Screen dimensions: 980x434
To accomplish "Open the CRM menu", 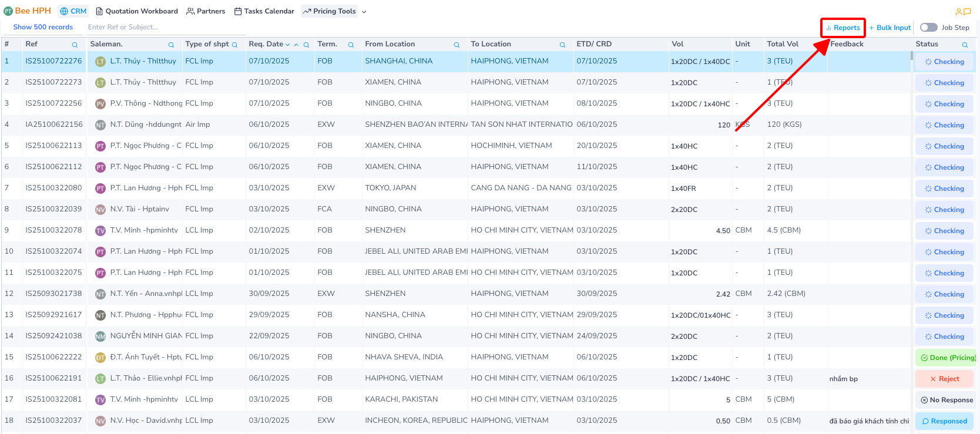I will (73, 11).
